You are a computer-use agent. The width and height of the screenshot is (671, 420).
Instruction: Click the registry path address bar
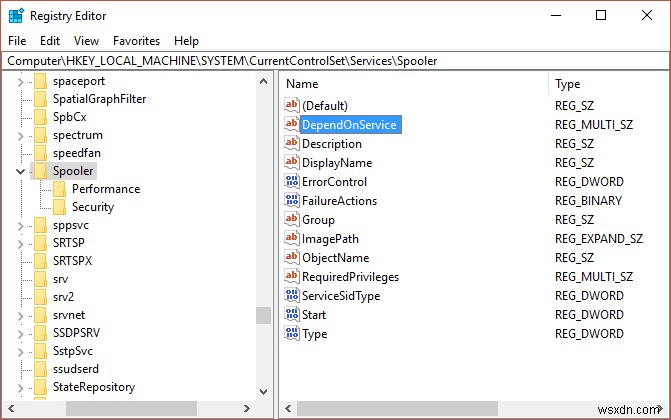point(336,61)
